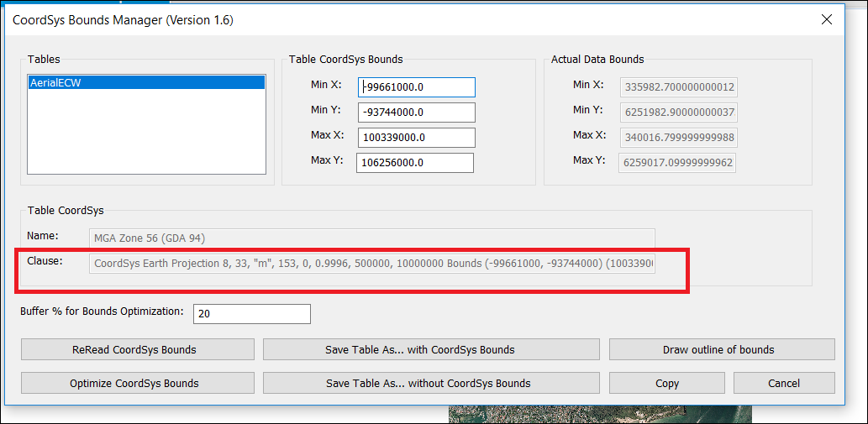Click the Min X bounds input field
The width and height of the screenshot is (868, 424).
point(416,86)
